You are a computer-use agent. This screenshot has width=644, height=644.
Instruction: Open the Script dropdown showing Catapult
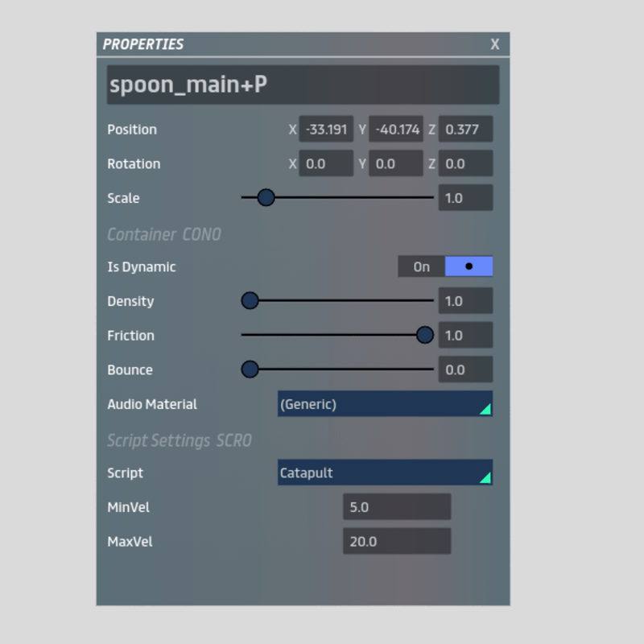tap(385, 473)
